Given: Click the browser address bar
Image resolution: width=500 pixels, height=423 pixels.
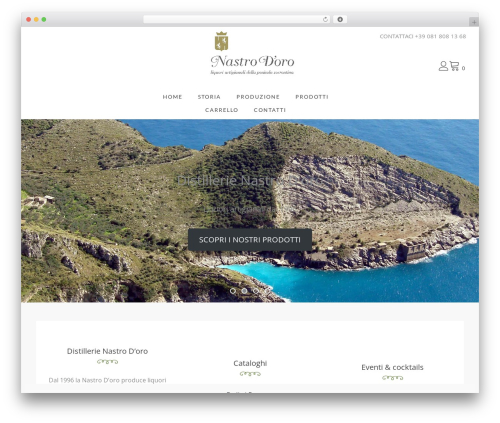Looking at the screenshot, I should tap(237, 19).
